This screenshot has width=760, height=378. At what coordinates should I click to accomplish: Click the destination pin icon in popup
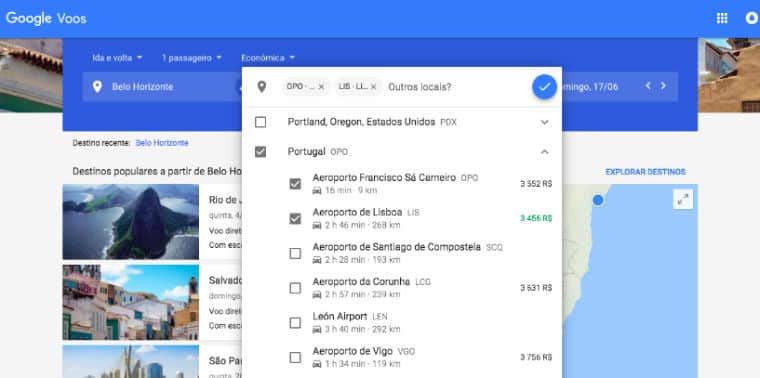(x=262, y=87)
